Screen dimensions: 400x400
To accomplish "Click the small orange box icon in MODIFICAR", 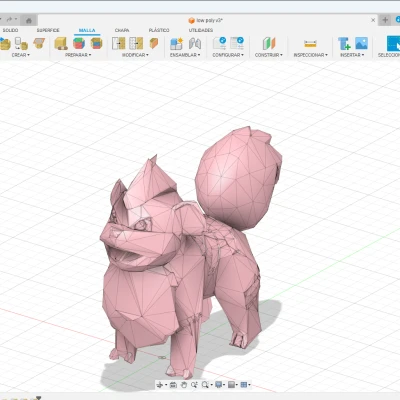I will (154, 43).
